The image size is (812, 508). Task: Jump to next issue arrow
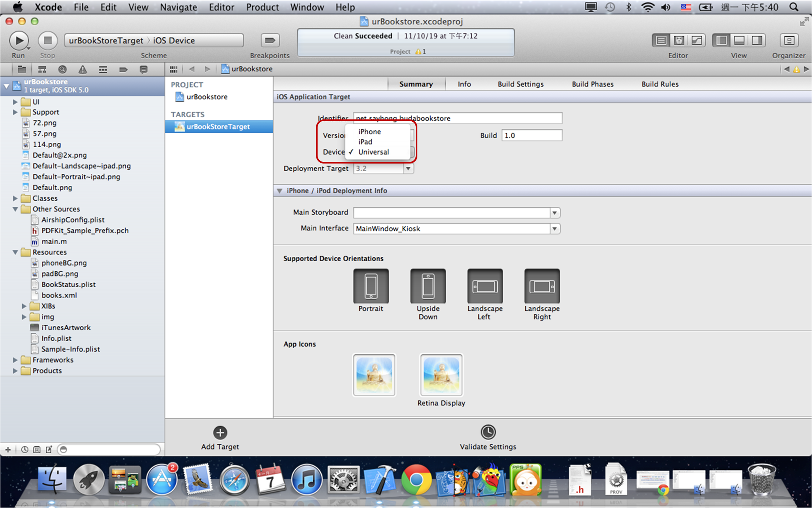coord(806,69)
